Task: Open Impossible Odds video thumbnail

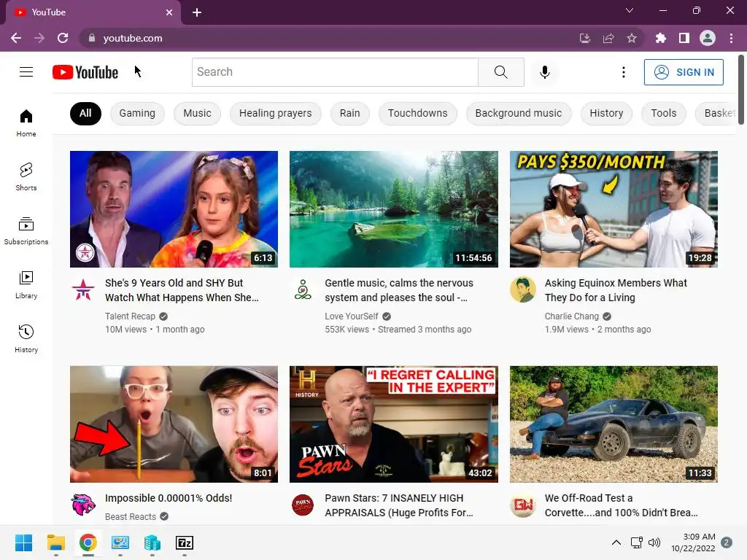Action: point(174,424)
